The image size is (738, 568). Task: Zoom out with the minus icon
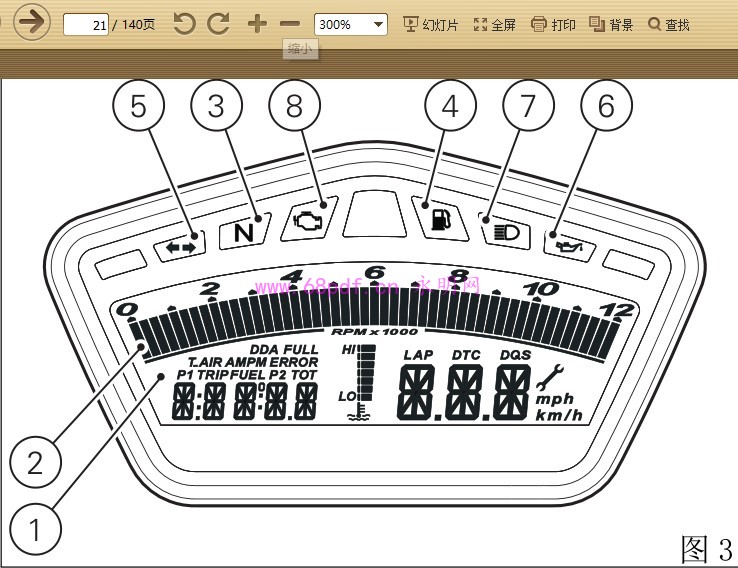pyautogui.click(x=290, y=24)
